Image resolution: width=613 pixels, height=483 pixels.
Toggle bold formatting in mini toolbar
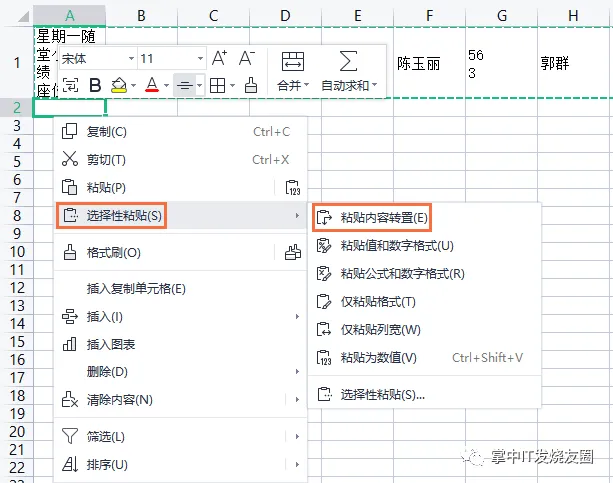[x=96, y=85]
